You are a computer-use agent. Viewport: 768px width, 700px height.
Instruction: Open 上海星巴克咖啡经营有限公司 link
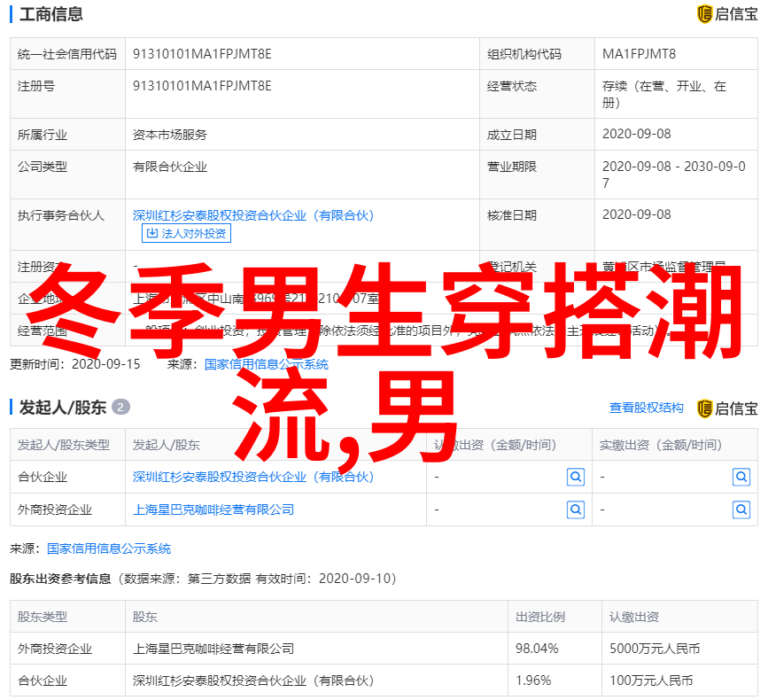(x=213, y=509)
